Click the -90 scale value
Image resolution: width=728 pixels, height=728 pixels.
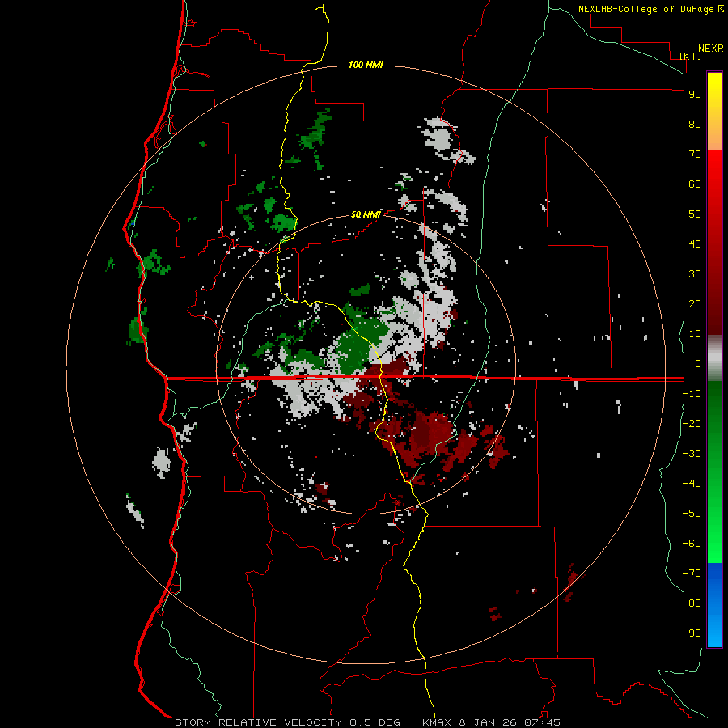coord(692,633)
